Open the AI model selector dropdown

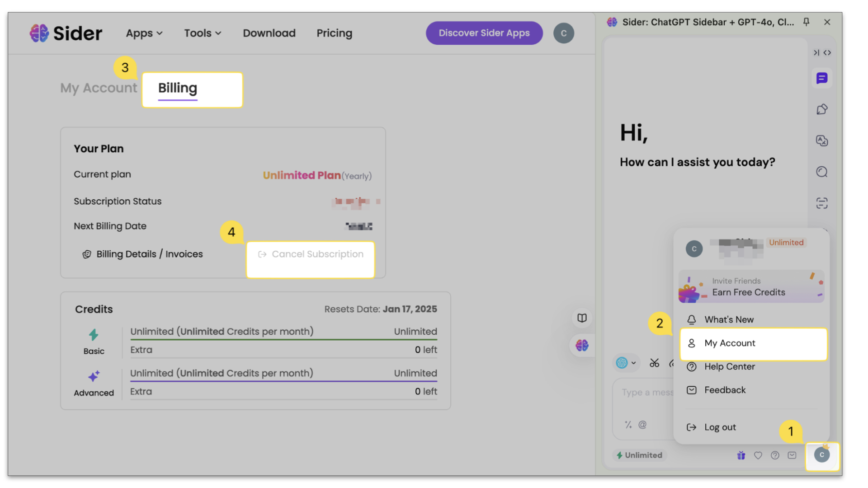(x=627, y=362)
